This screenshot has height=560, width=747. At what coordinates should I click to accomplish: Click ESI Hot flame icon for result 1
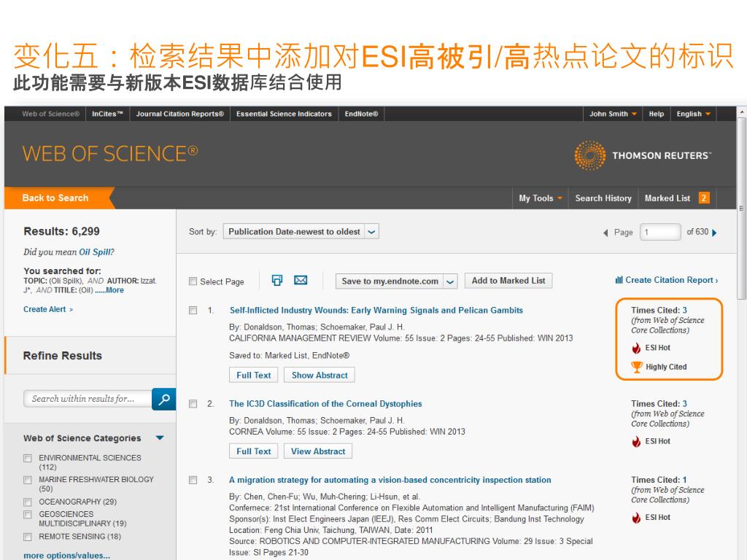coord(636,348)
